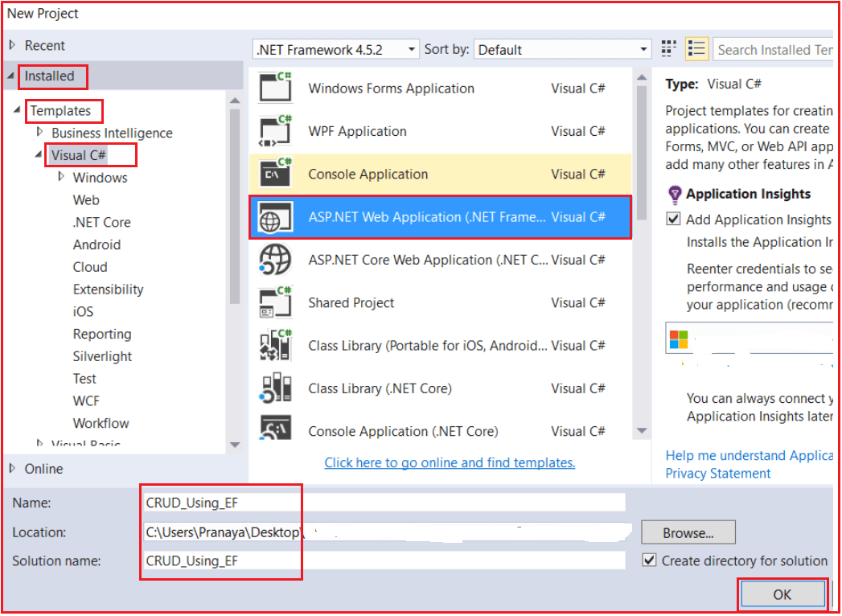Viewport: 842px width, 616px height.
Task: Open the Test template category
Action: (84, 379)
